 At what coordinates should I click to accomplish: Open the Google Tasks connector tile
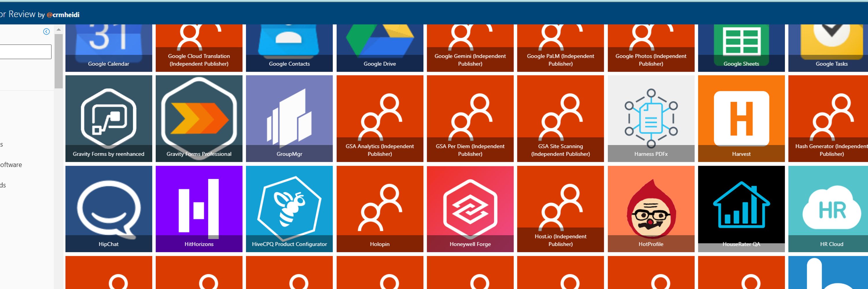[828, 47]
